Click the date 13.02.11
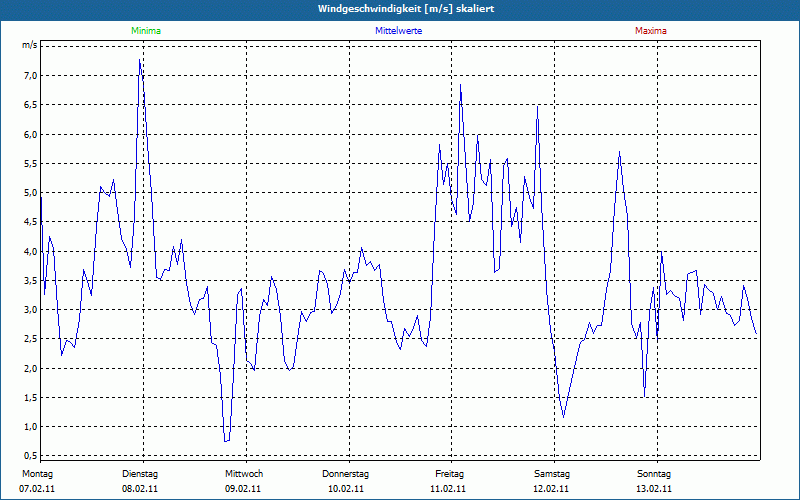The image size is (800, 500). tap(654, 489)
